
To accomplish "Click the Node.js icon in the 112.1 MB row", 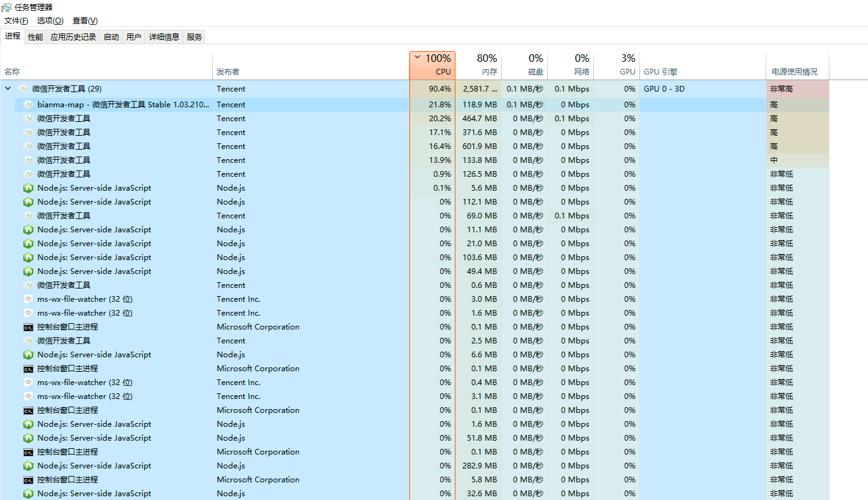I will (28, 202).
